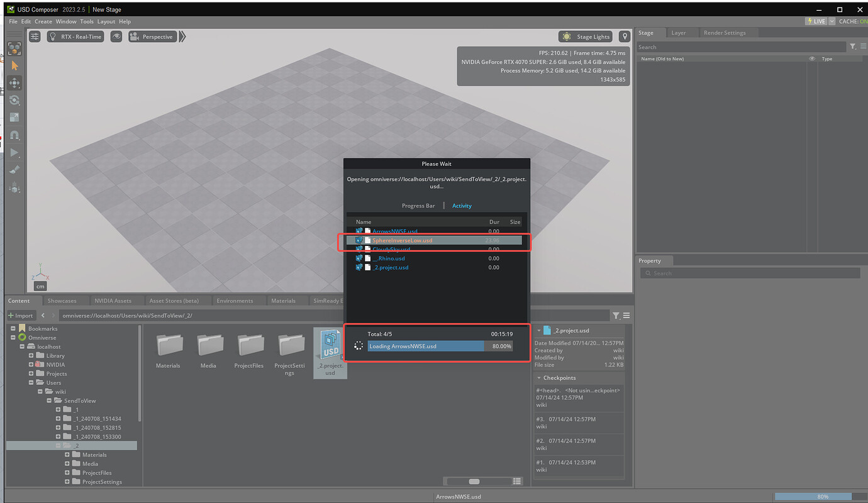Image resolution: width=868 pixels, height=503 pixels.
Task: Collapse the Checkpoints section
Action: [x=539, y=377]
